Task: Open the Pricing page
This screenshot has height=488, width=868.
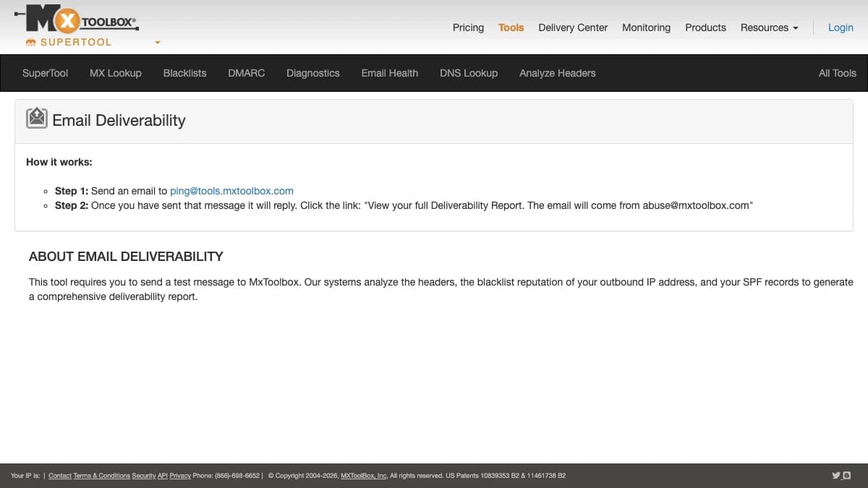Action: [x=468, y=27]
